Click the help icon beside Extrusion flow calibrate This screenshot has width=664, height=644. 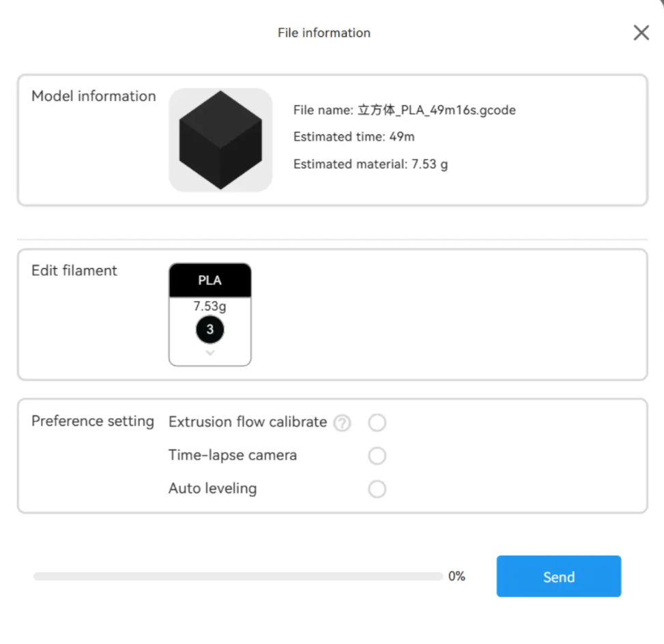tap(342, 424)
